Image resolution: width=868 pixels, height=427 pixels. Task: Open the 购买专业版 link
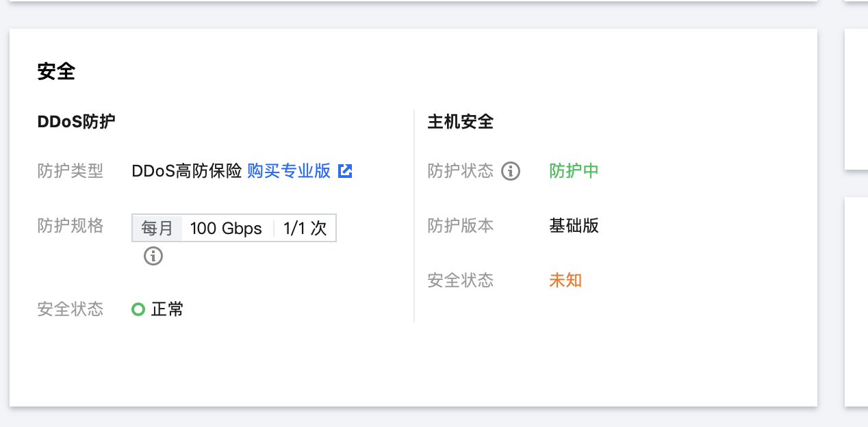288,171
